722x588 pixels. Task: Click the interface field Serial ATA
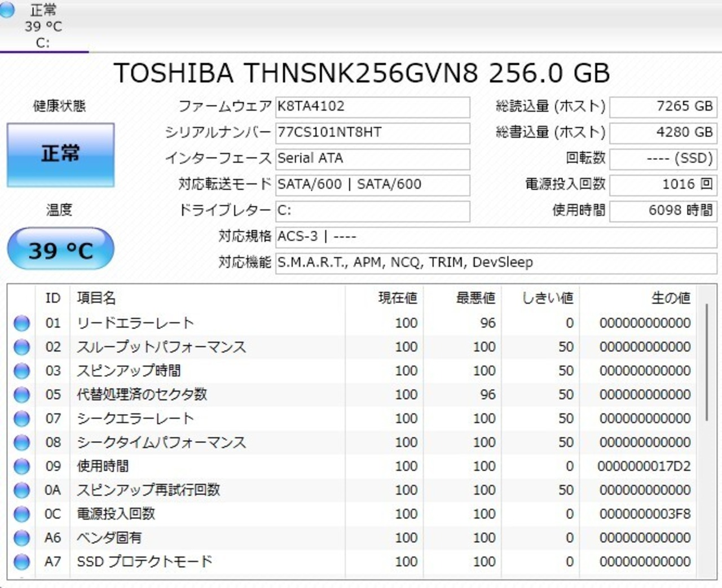pyautogui.click(x=372, y=159)
